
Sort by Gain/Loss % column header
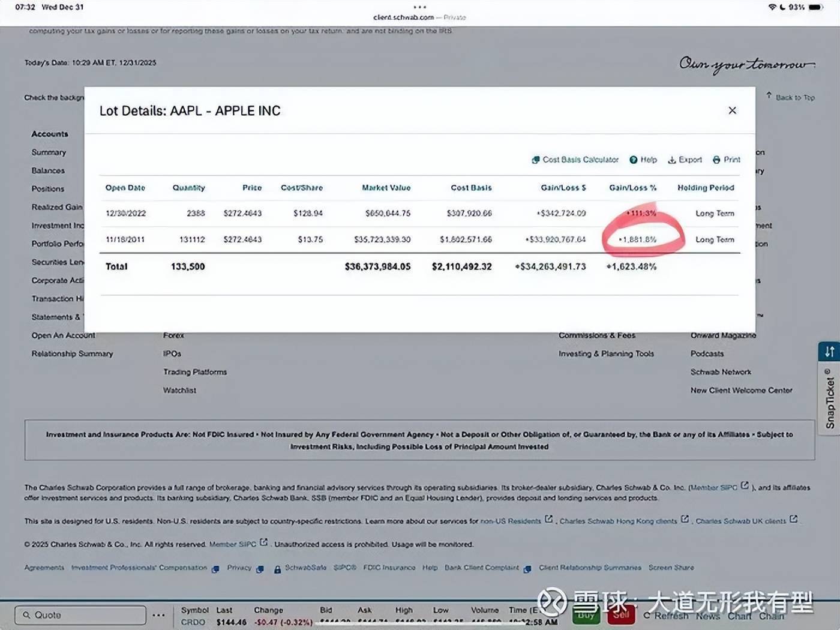click(632, 188)
